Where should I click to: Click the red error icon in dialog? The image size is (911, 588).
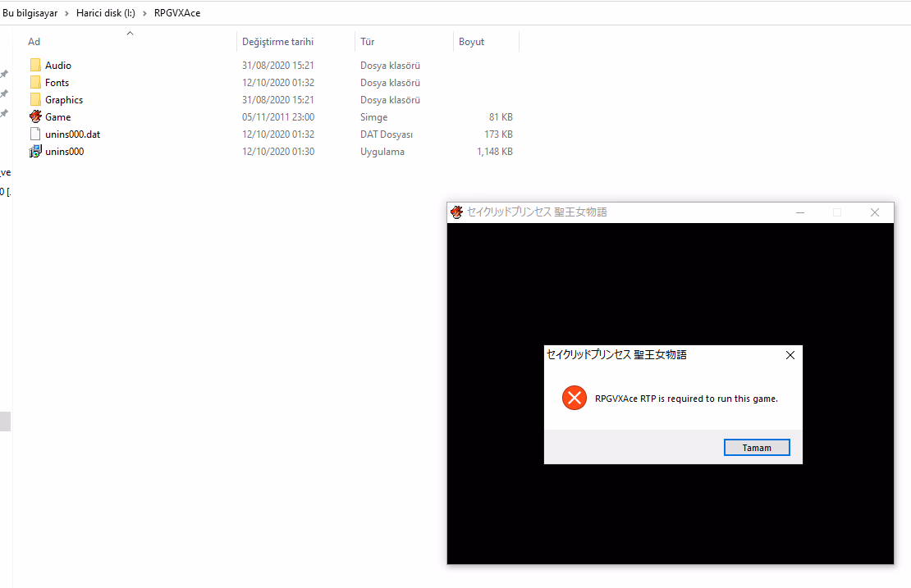tap(574, 399)
